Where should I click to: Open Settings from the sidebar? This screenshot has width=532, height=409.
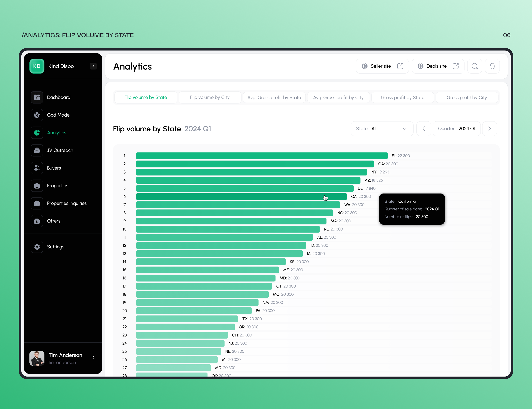(55, 247)
